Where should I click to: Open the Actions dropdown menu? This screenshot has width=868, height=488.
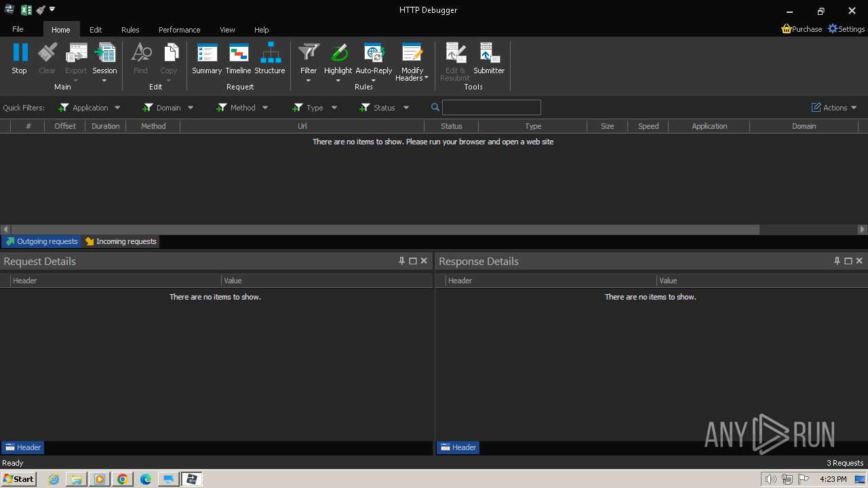(834, 108)
